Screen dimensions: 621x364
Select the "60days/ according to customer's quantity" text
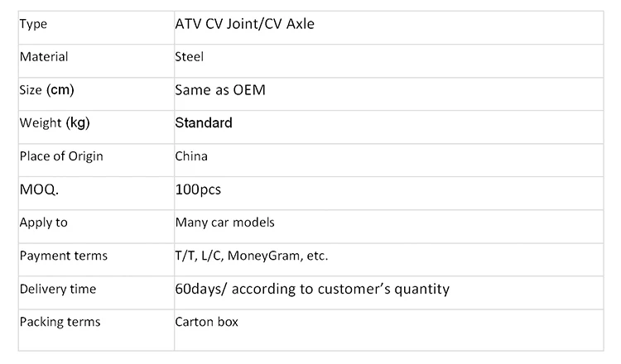click(x=312, y=289)
